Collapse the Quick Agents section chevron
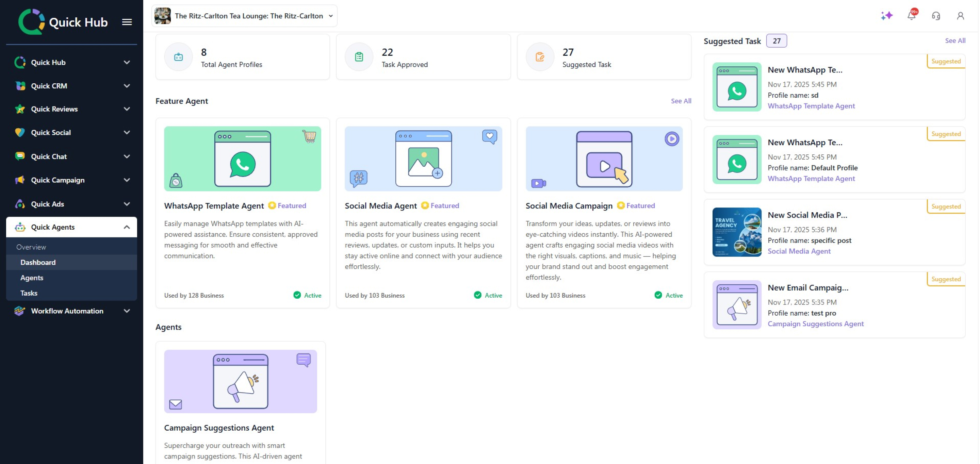This screenshot has width=980, height=464. (127, 227)
